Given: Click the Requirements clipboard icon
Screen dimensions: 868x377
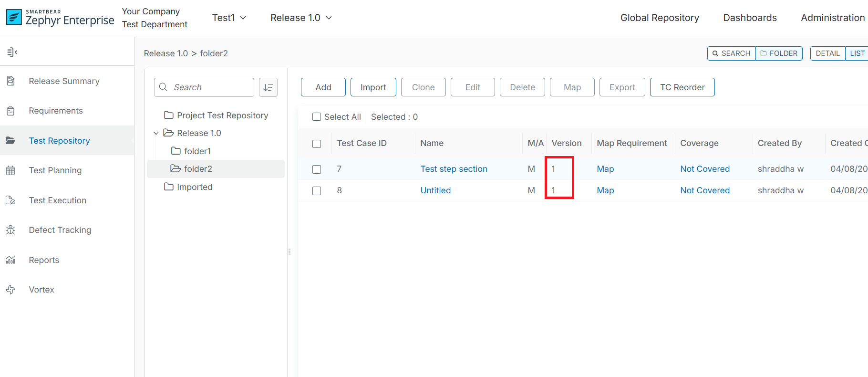Looking at the screenshot, I should pyautogui.click(x=10, y=111).
